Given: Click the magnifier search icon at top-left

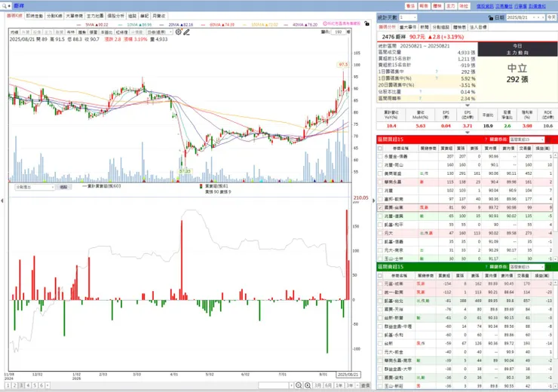Looking at the screenshot, I should tap(4, 6).
